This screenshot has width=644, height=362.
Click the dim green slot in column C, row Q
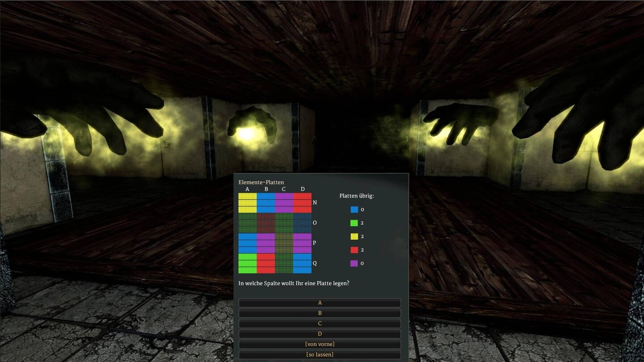[284, 263]
